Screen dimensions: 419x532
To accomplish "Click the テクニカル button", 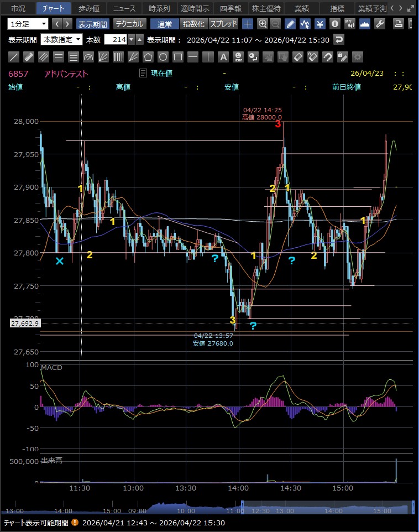I will click(x=129, y=24).
